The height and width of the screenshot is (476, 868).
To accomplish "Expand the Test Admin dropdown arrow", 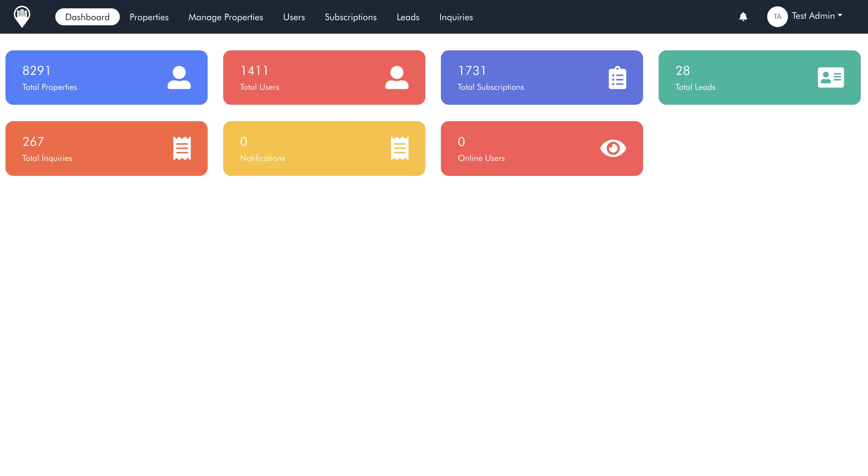I will point(840,15).
